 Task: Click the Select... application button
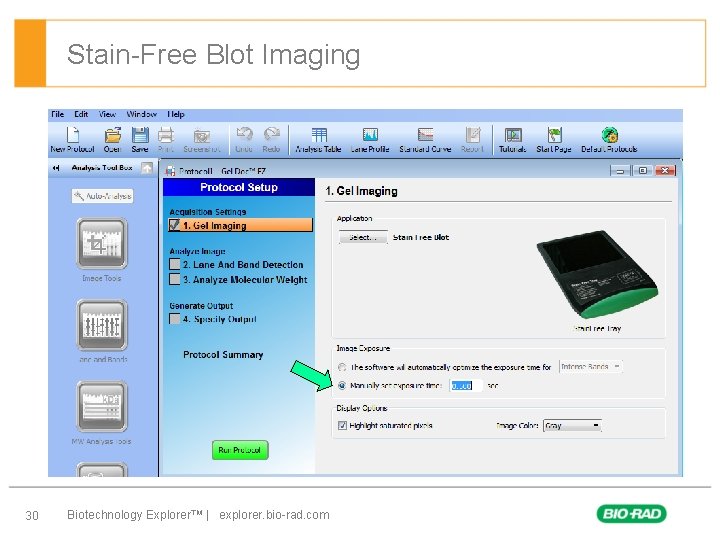click(x=363, y=237)
